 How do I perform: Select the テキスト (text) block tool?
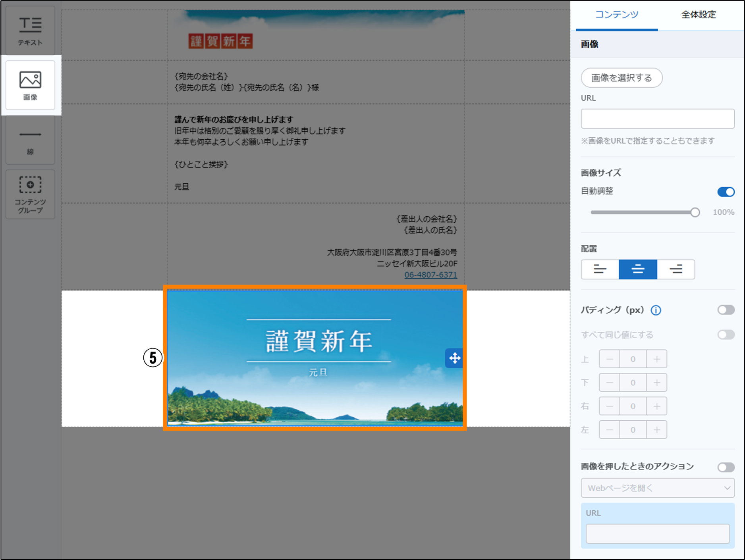coord(30,31)
